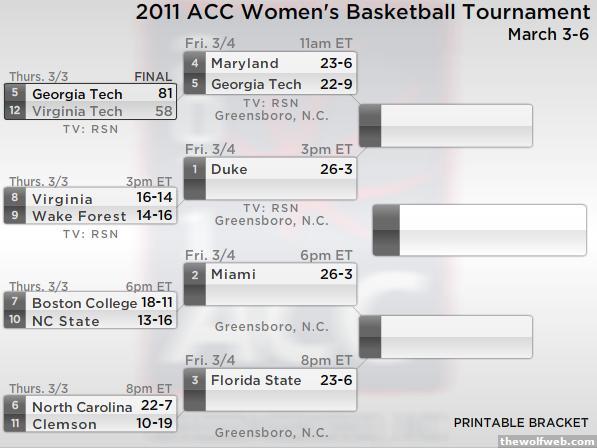Viewport: 597px width, 448px height.
Task: Click the Clemson 10-19 bracket entry
Action: click(x=91, y=423)
